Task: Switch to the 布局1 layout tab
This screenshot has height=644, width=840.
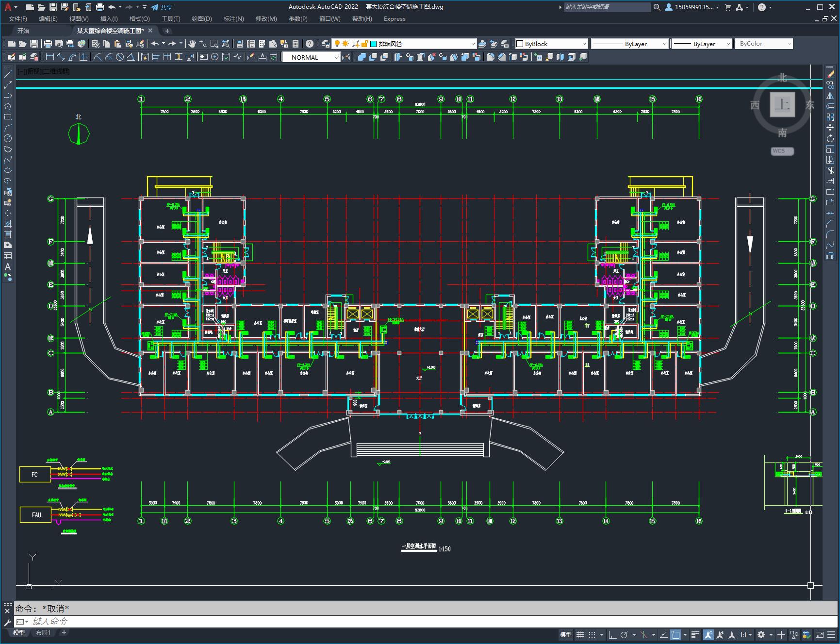Action: (x=43, y=632)
